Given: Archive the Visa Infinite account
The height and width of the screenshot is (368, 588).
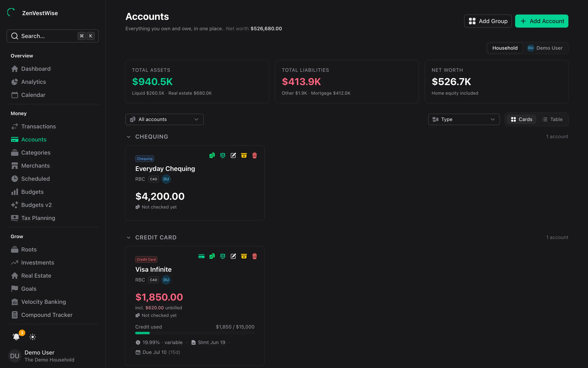Looking at the screenshot, I should [244, 256].
